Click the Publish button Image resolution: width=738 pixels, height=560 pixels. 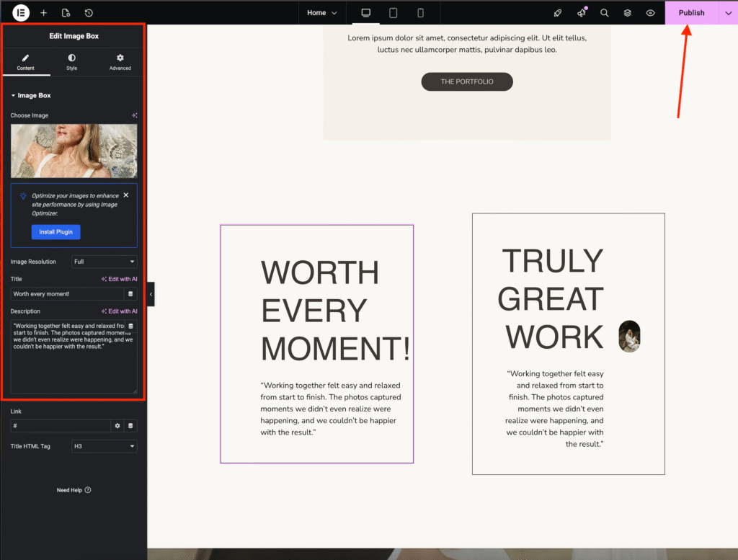point(691,13)
